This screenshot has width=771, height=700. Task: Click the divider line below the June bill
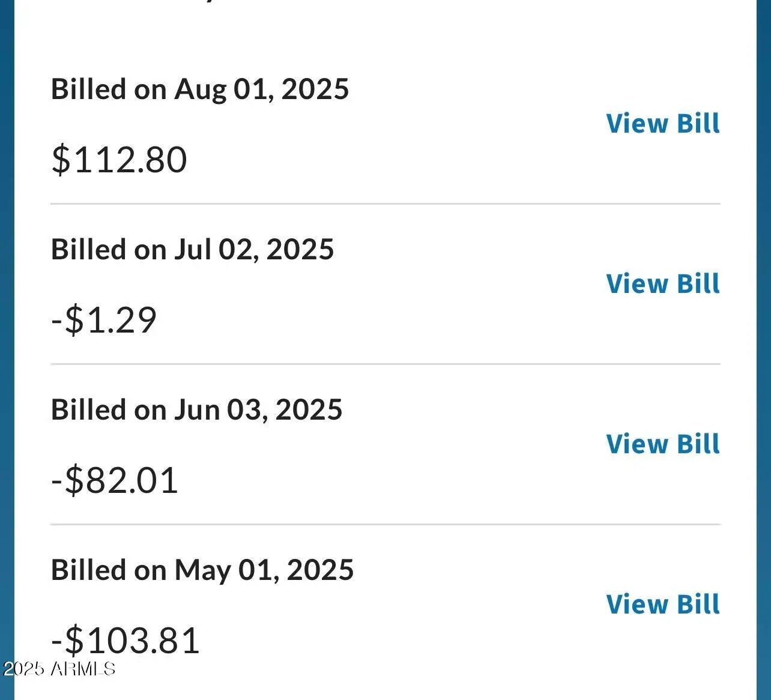point(385,524)
